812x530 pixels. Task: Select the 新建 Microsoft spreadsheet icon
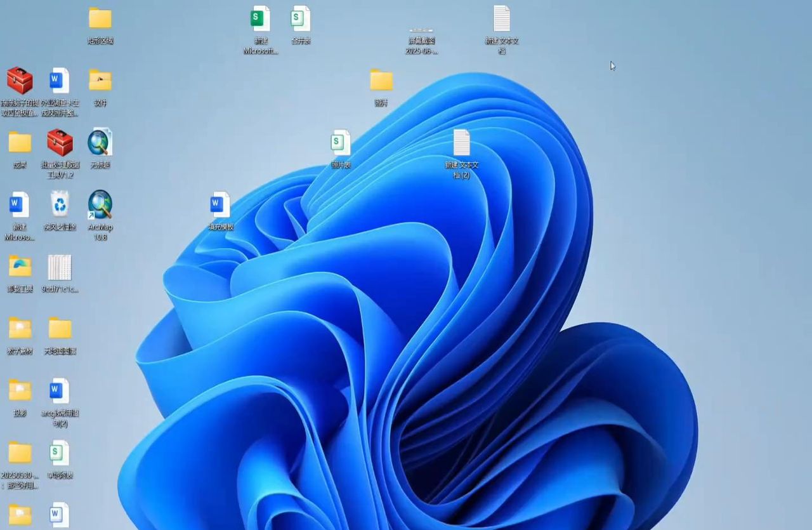click(260, 18)
